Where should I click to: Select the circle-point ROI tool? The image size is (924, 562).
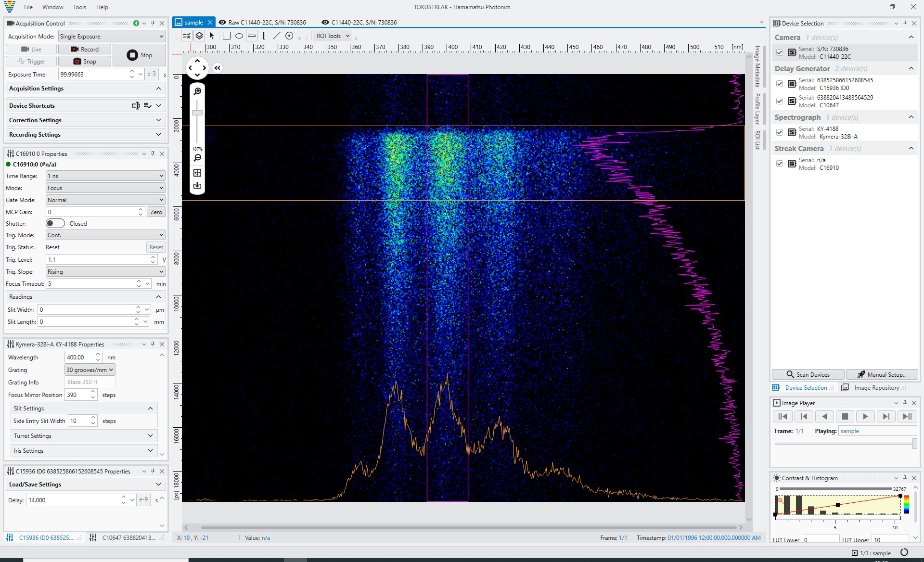point(289,36)
